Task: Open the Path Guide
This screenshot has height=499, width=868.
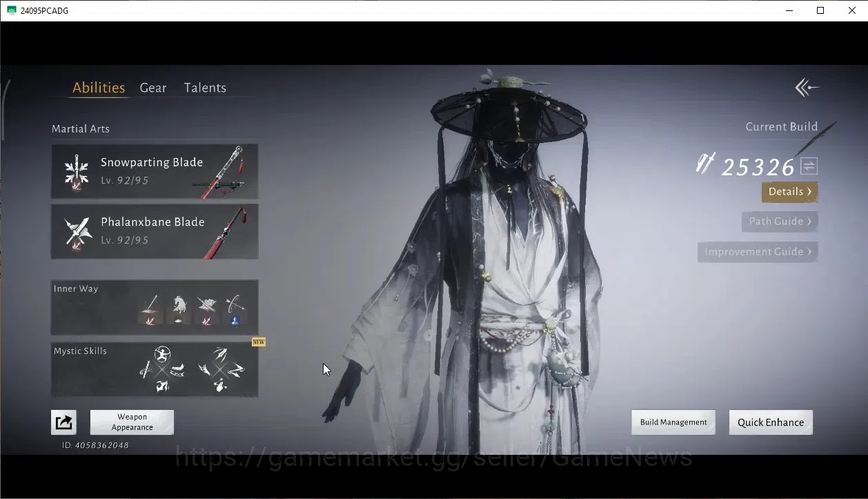Action: (x=780, y=222)
